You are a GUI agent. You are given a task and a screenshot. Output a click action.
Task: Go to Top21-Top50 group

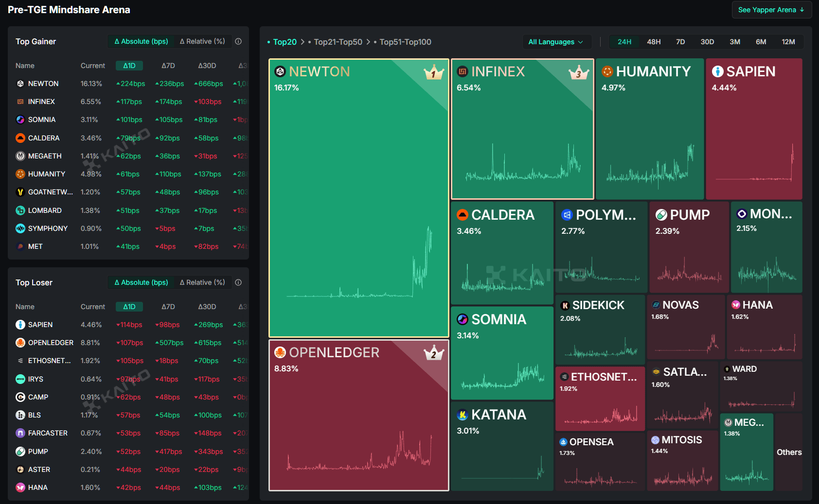(338, 42)
